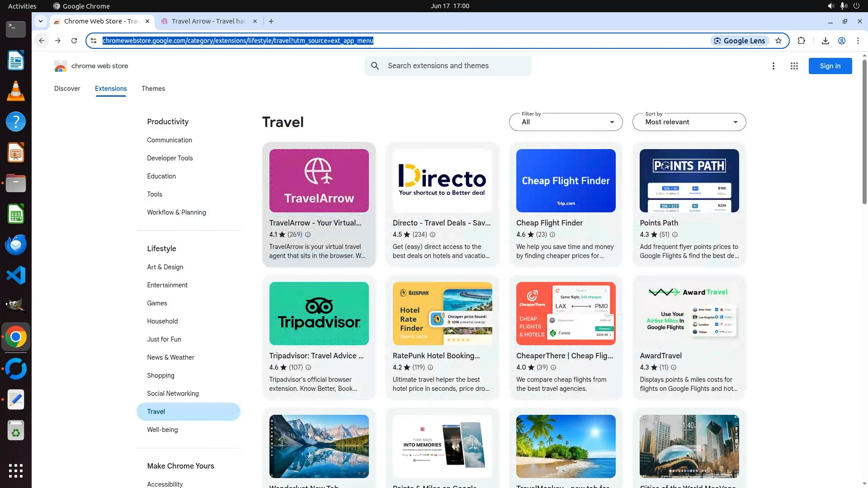Open the Sort by Most relevant dropdown
The height and width of the screenshot is (488, 868).
tap(689, 122)
